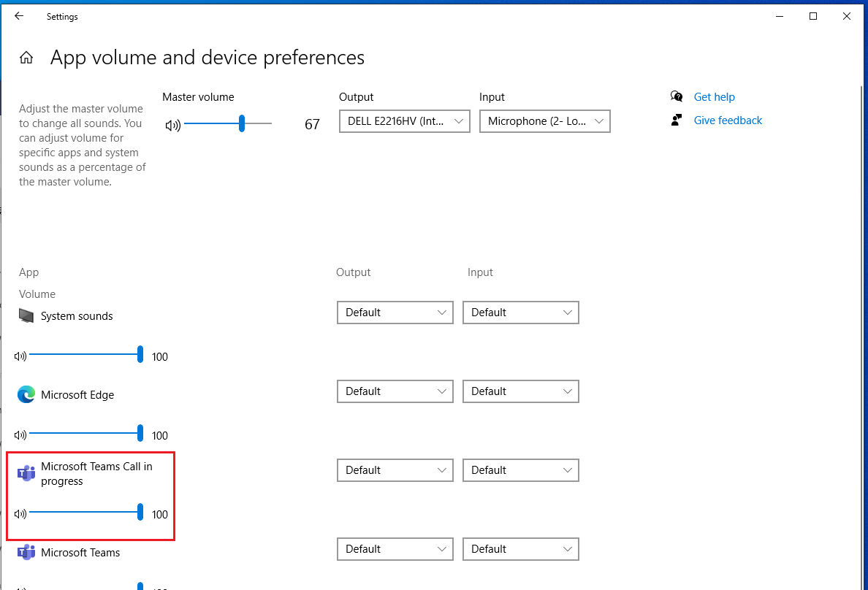The image size is (868, 590).
Task: Open the Microphone input device dropdown
Action: (545, 121)
